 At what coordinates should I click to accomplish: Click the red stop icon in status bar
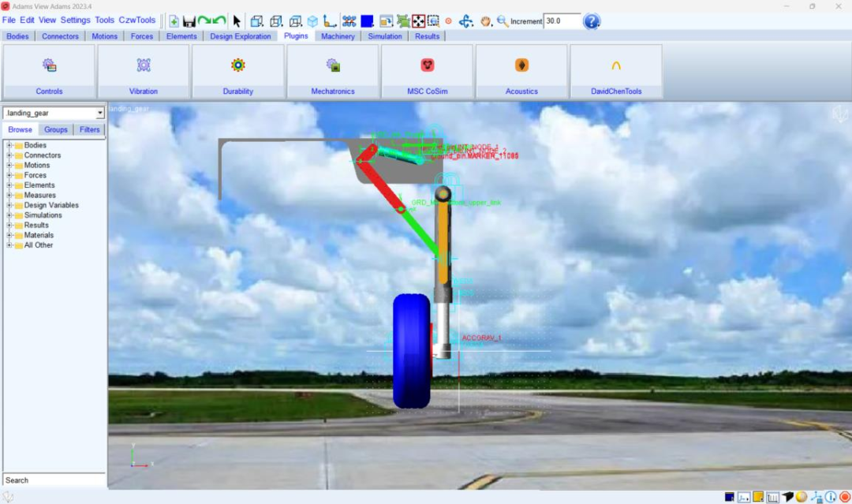pos(844,497)
